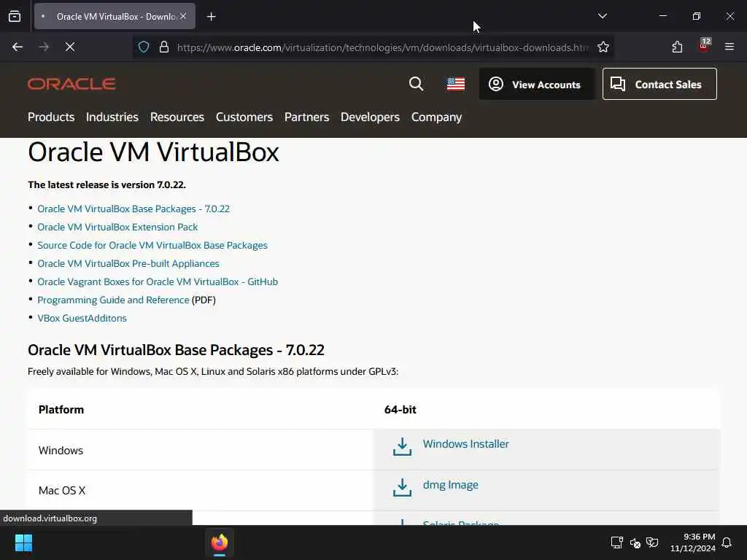Go back with the back arrow
Viewport: 747px width, 560px height.
18,47
